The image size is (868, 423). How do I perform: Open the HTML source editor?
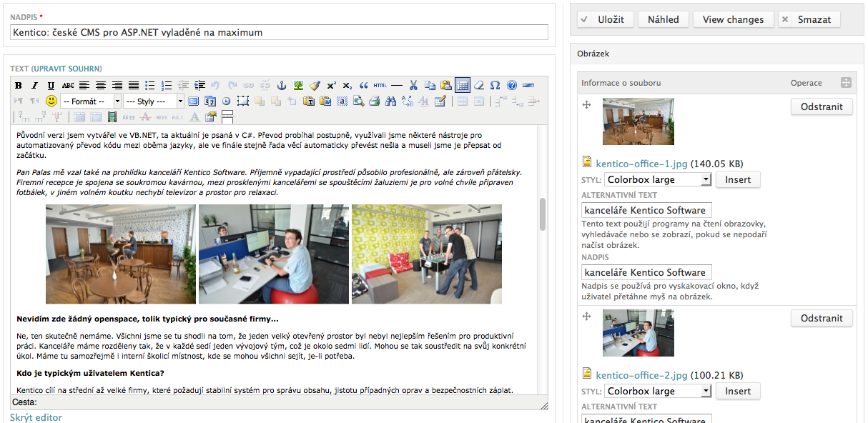tap(380, 86)
